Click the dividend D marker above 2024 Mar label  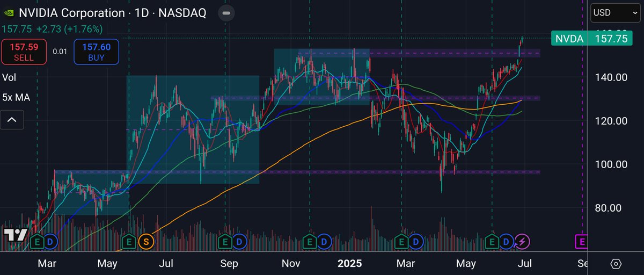click(50, 242)
